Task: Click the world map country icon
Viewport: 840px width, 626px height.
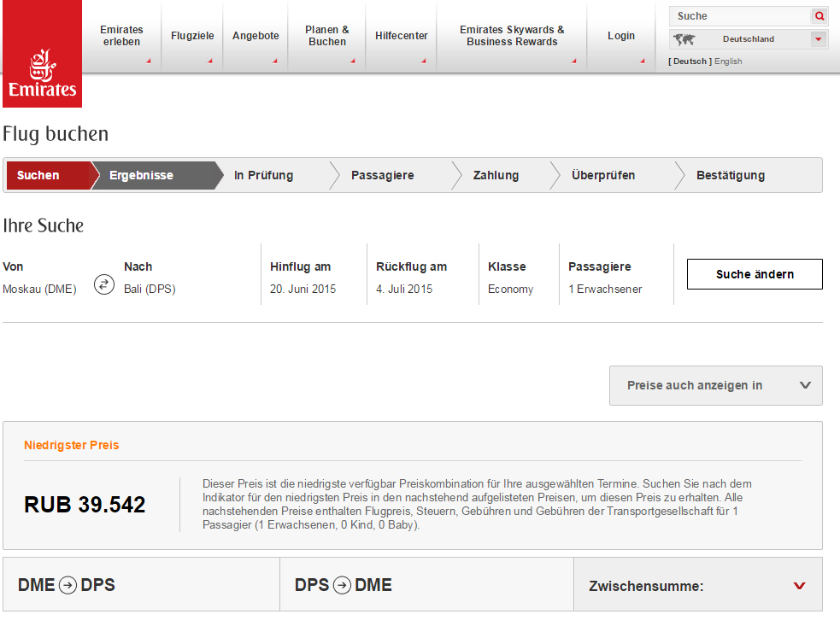Action: [x=684, y=39]
